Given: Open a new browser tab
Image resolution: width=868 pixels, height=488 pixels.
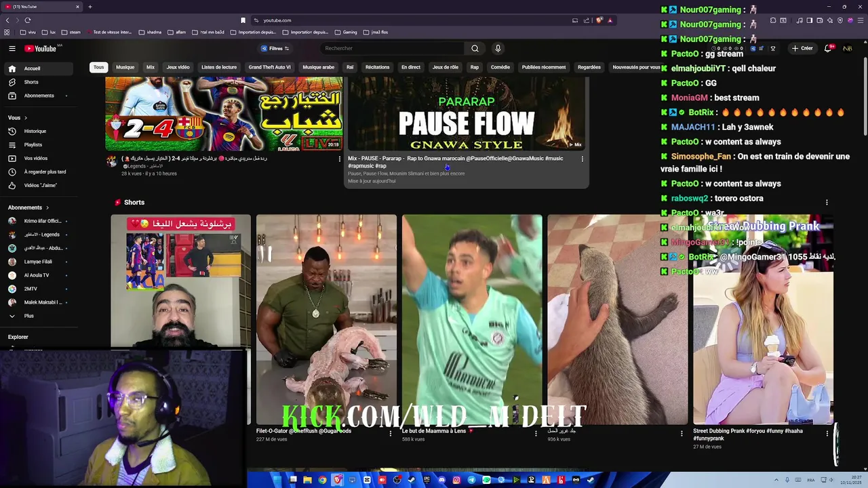Looking at the screenshot, I should (90, 7).
